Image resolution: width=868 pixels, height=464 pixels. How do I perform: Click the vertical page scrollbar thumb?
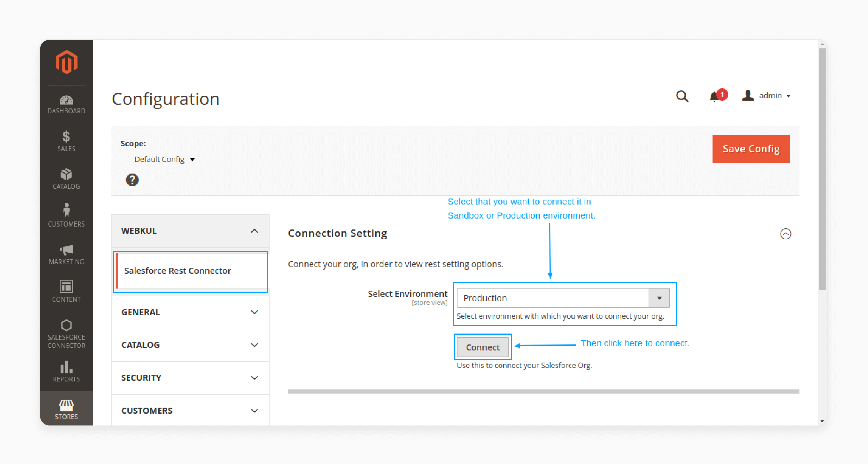click(822, 168)
